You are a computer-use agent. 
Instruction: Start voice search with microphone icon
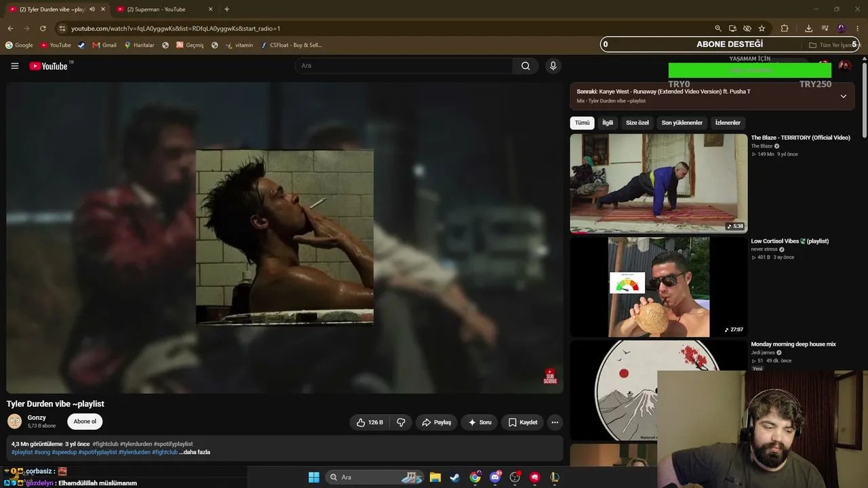point(553,66)
